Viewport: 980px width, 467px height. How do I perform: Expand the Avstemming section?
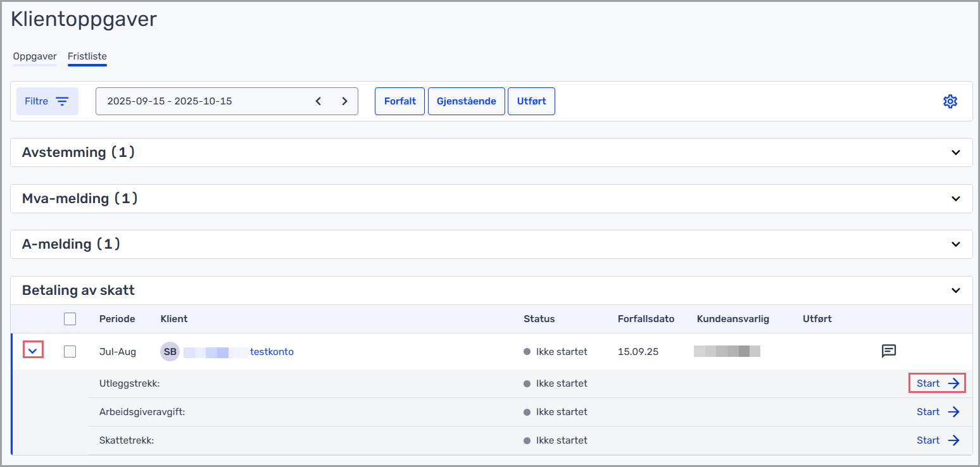coord(955,153)
